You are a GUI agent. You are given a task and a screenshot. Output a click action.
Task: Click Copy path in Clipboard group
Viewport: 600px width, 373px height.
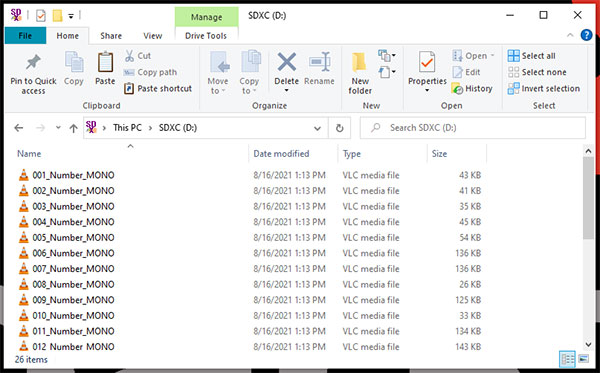pyautogui.click(x=150, y=72)
